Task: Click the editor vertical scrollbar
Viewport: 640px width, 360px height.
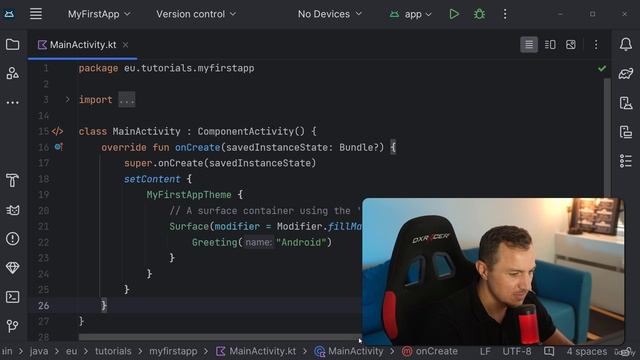Action: pyautogui.click(x=607, y=137)
